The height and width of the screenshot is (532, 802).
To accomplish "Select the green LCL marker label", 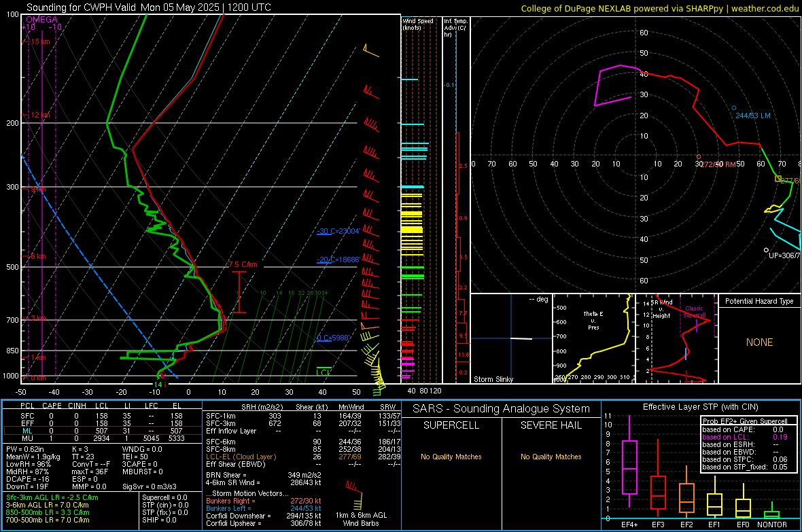I will (324, 372).
